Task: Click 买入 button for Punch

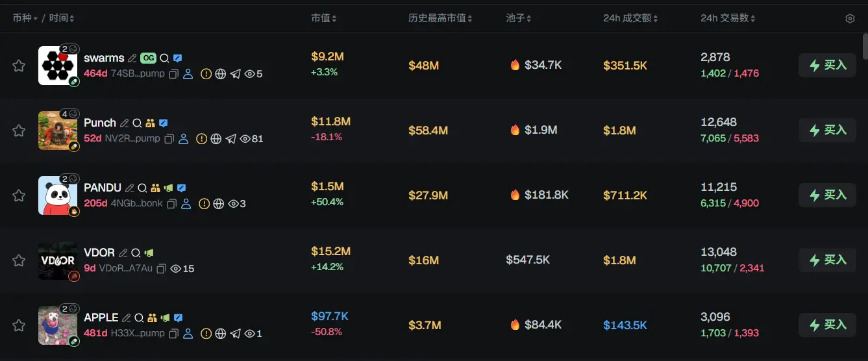Action: 827,130
